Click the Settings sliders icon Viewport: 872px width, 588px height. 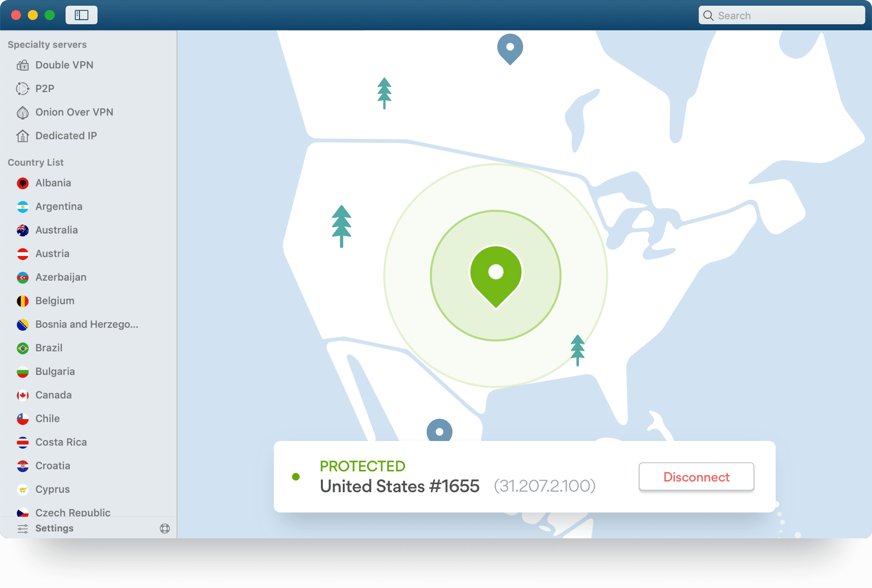23,528
